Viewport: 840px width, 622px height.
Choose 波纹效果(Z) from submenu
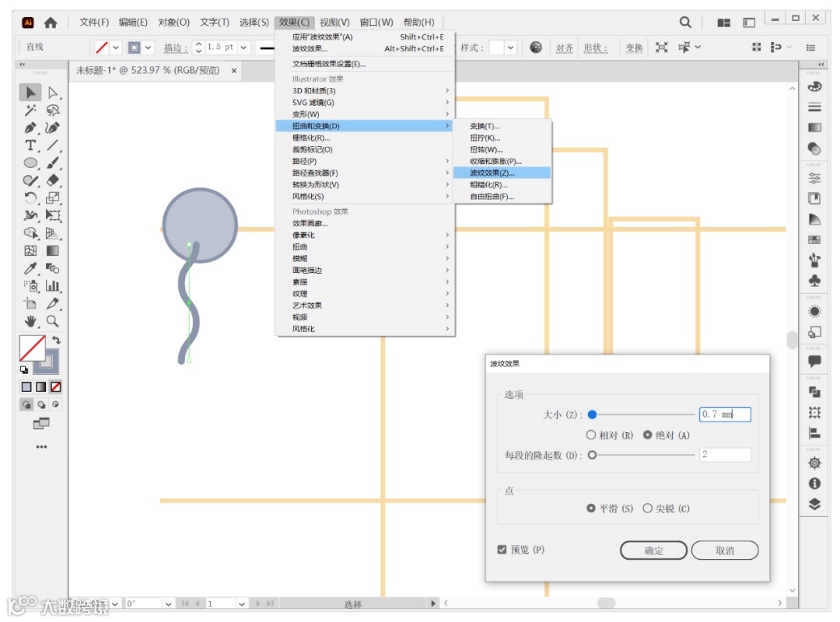coord(502,173)
